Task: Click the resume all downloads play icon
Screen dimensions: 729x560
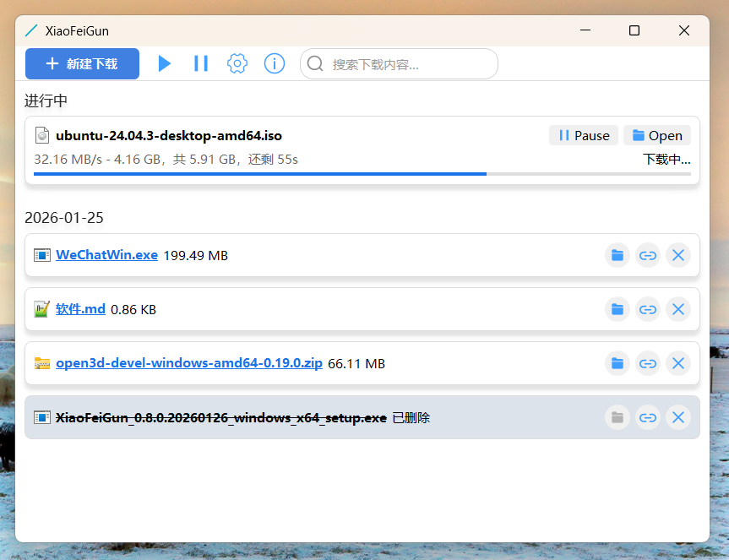Action: pos(164,63)
